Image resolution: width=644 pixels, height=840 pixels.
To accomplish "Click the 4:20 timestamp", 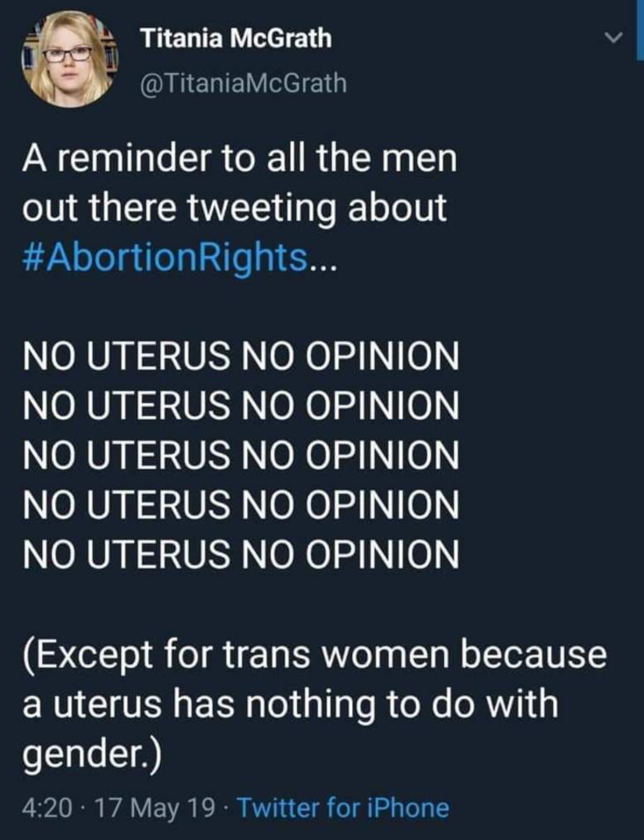I will coord(47,808).
